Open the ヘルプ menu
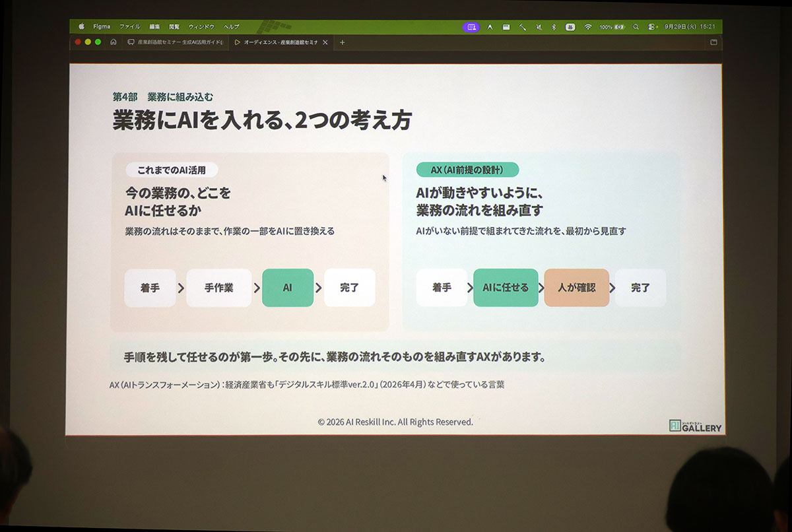792x532 pixels. click(232, 27)
